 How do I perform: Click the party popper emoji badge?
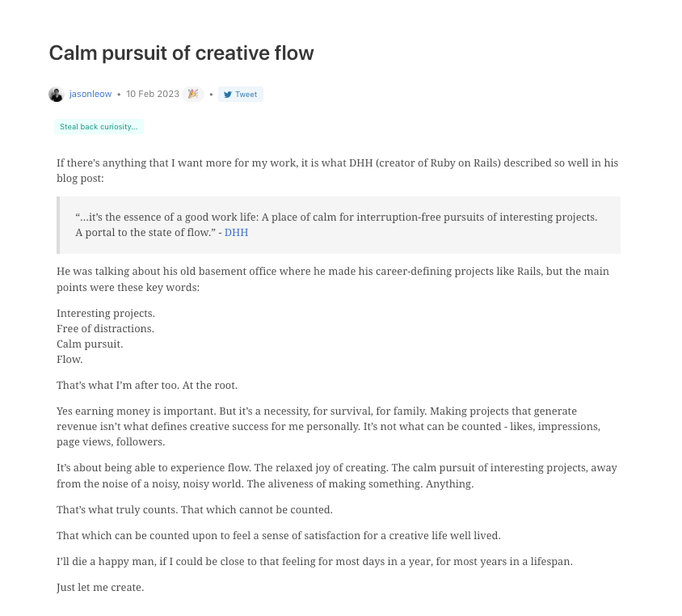192,95
